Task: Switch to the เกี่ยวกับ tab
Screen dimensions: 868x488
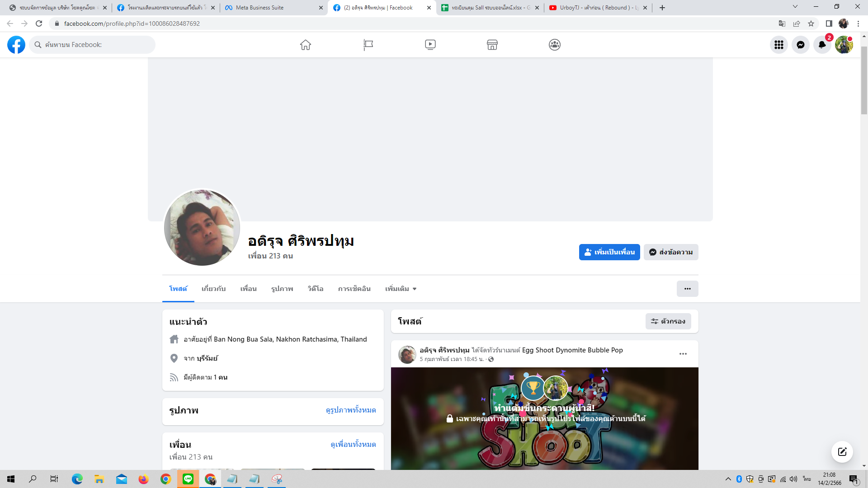Action: (213, 289)
